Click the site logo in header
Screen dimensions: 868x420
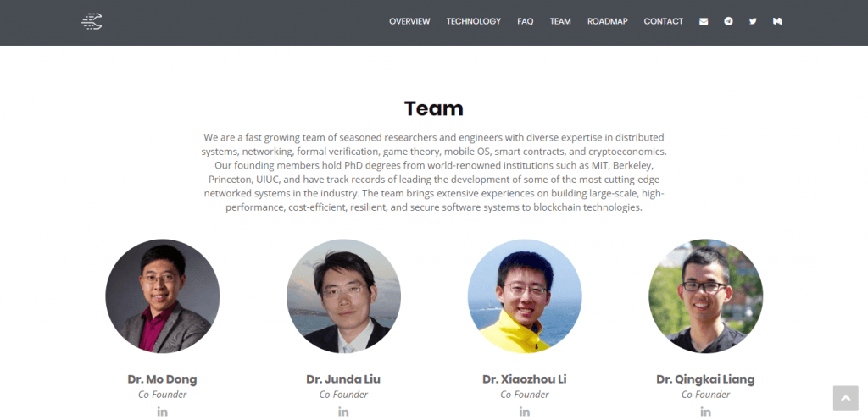coord(92,22)
